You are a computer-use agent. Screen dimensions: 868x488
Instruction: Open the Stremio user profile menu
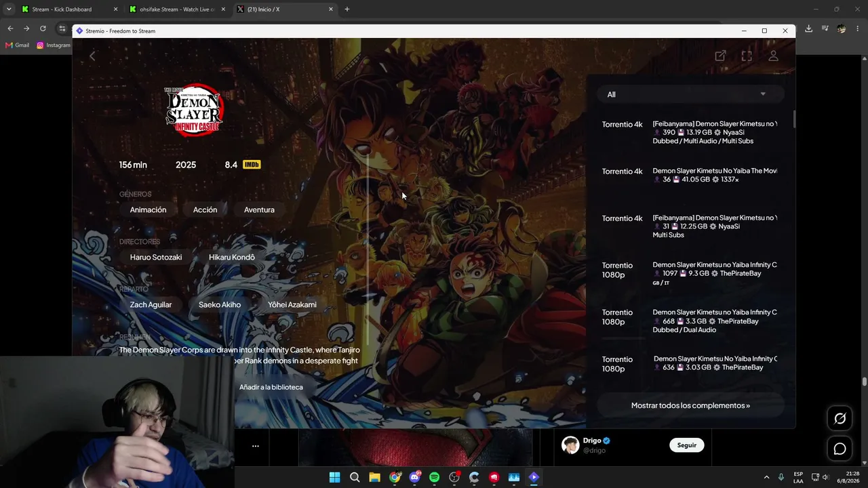point(773,56)
